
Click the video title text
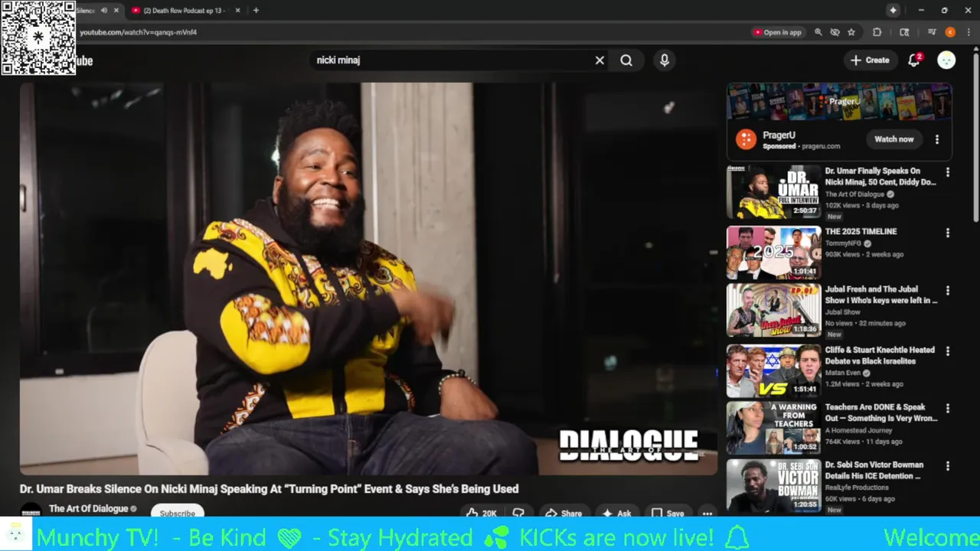point(269,489)
